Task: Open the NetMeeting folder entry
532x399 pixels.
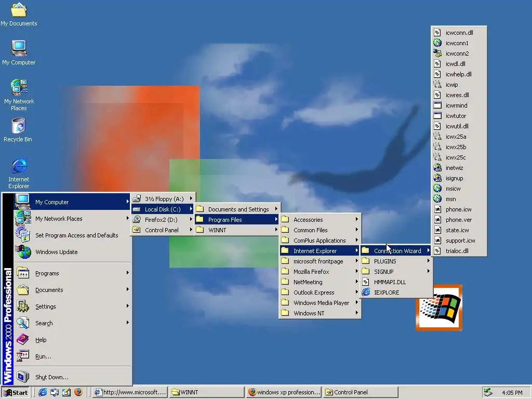Action: click(320, 282)
